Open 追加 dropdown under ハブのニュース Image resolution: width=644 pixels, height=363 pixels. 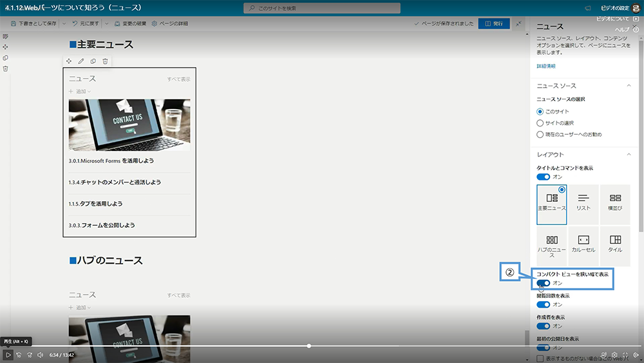click(x=80, y=308)
